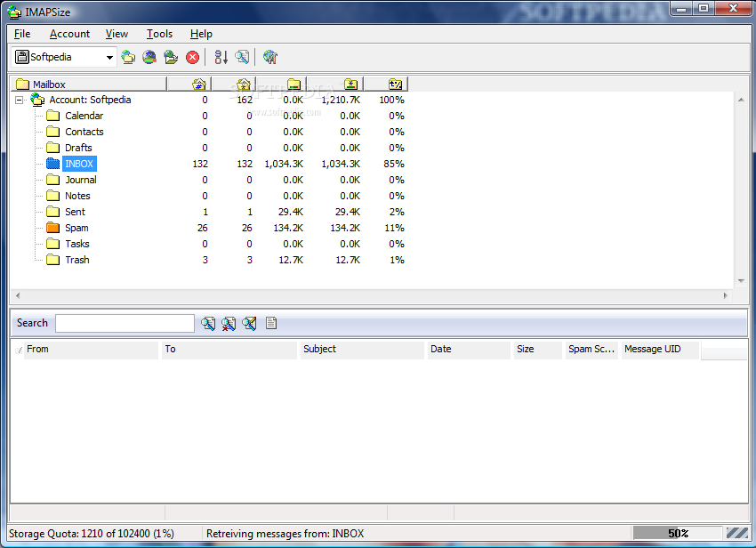Viewport: 756px width, 548px height.
Task: Click the horizontal scroll right arrow
Action: (x=726, y=295)
